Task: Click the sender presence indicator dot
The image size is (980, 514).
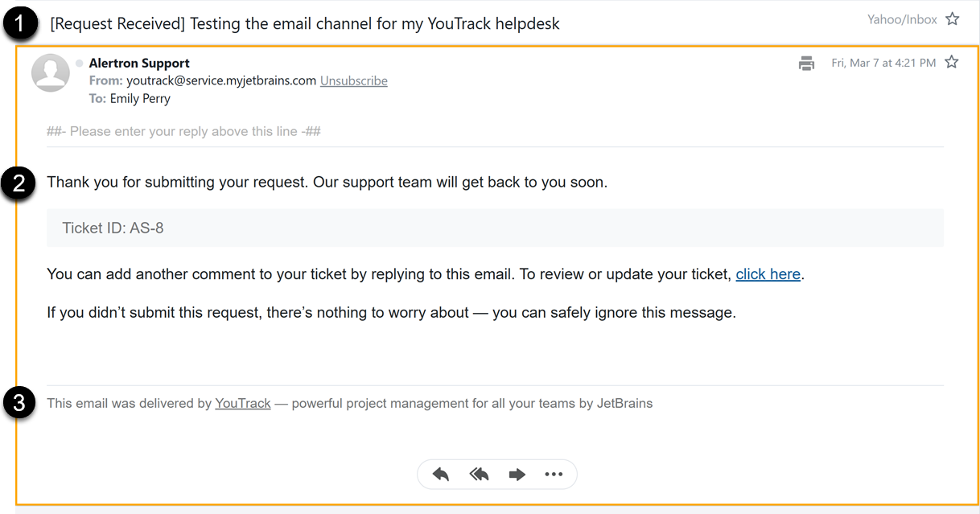Action: (x=79, y=63)
